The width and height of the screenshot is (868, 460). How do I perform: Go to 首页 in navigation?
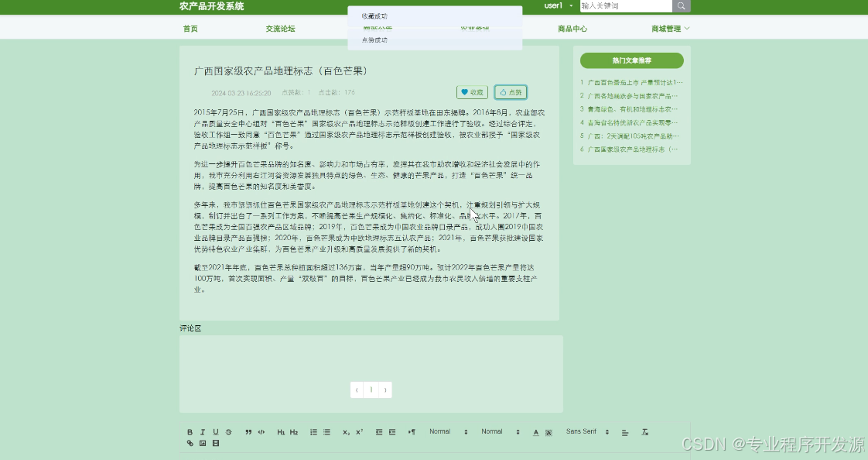[190, 29]
